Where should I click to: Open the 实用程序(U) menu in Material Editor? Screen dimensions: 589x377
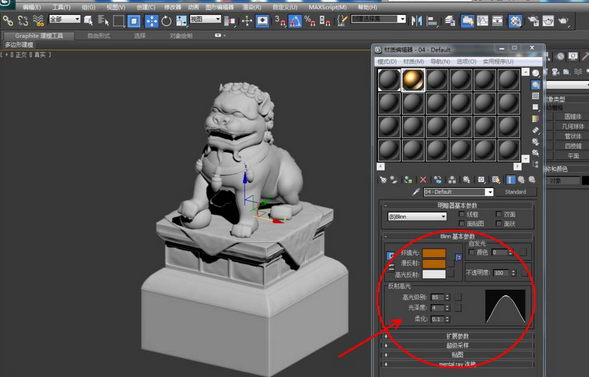pos(498,61)
